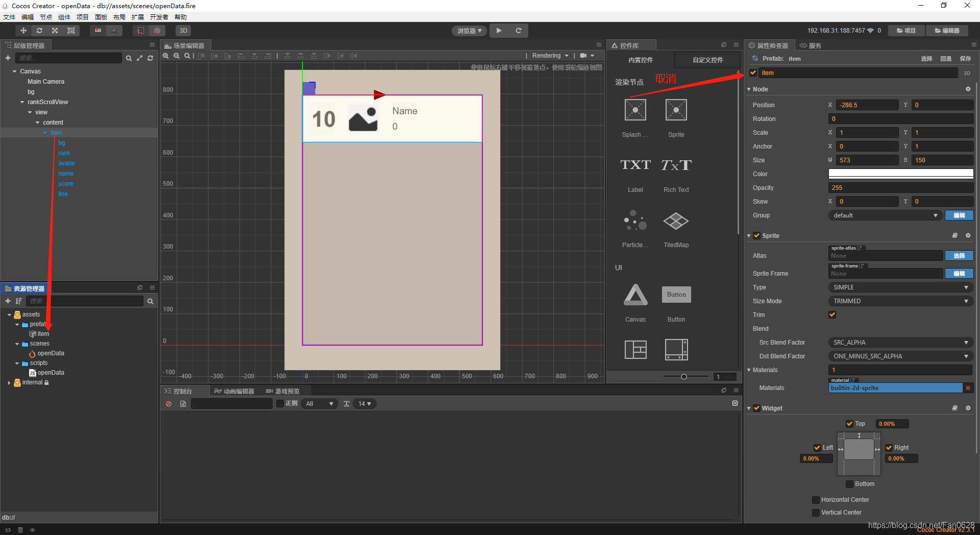Image resolution: width=980 pixels, height=535 pixels.
Task: Open the scene camera options dropdown
Action: [x=587, y=56]
